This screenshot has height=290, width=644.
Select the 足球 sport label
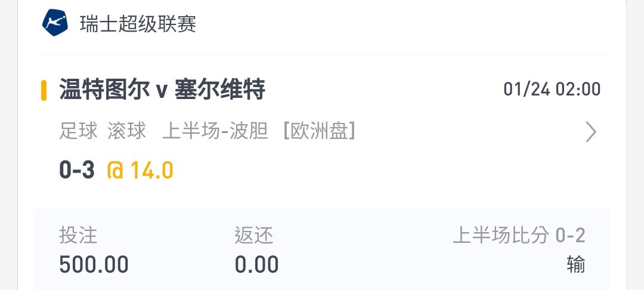(x=79, y=131)
